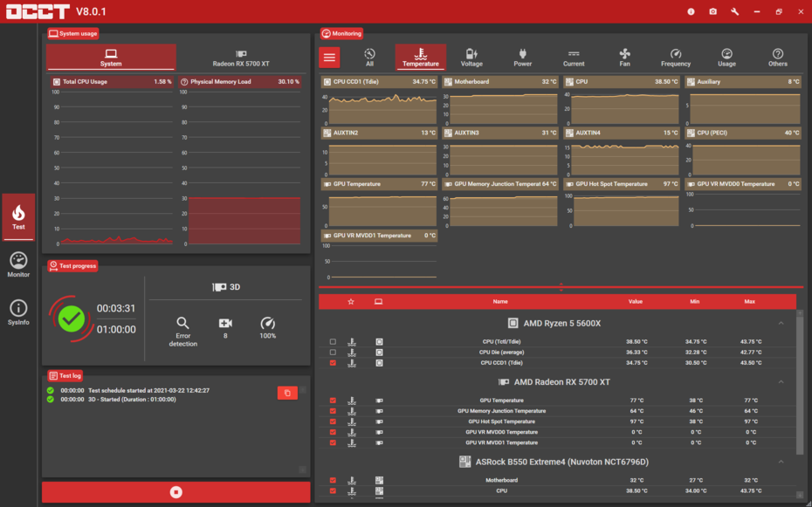This screenshot has height=507, width=812.
Task: Sort the table by the Min column
Action: point(694,302)
